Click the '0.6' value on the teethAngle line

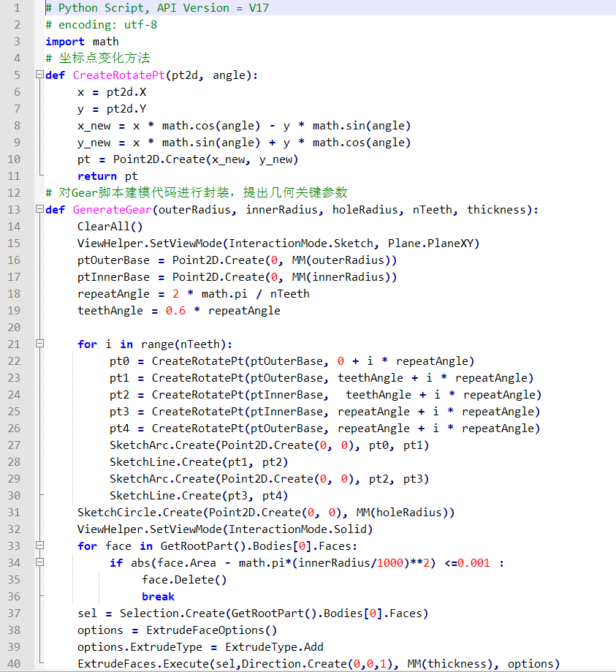175,311
